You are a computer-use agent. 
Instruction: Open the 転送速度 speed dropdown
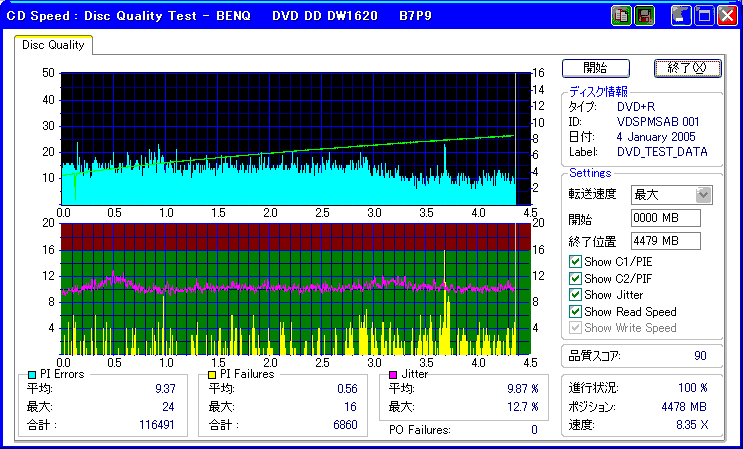[703, 195]
